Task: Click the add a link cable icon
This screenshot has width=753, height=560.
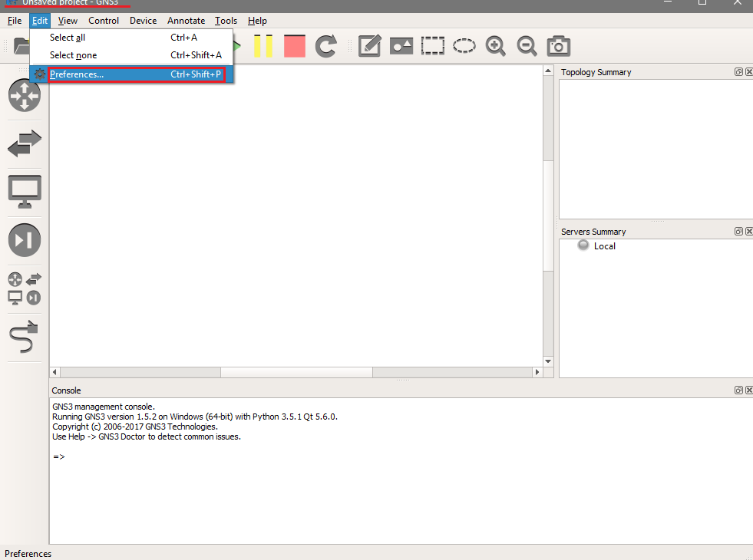Action: pos(25,337)
